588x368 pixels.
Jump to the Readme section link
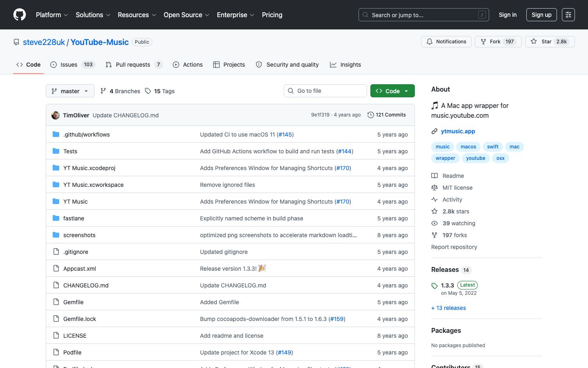pyautogui.click(x=448, y=176)
